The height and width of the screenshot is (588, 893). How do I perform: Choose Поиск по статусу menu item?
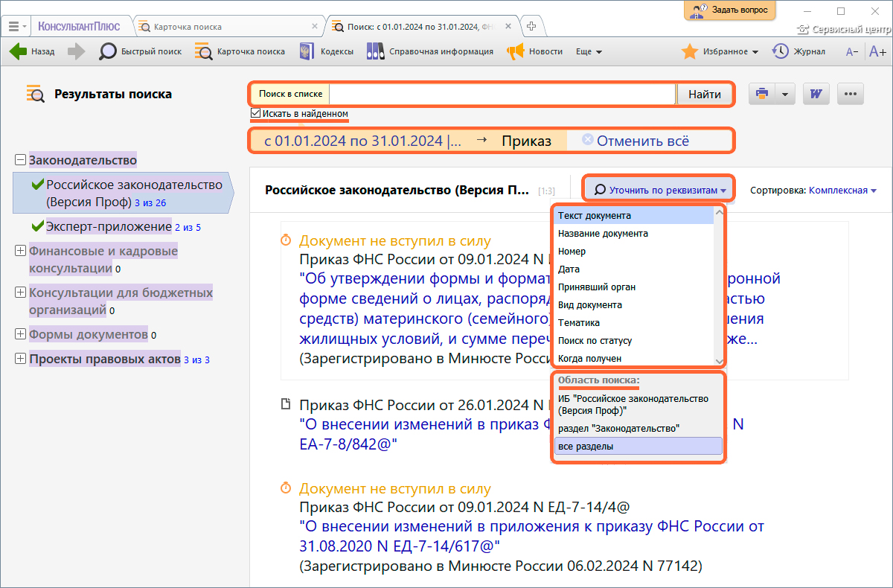(634, 341)
